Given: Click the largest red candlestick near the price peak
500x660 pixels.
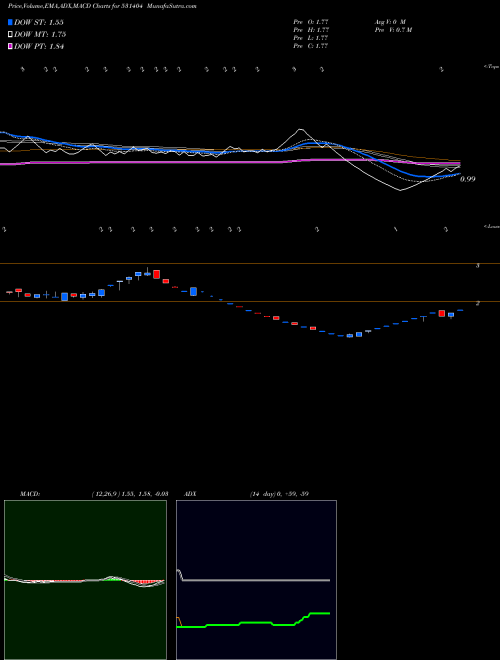Looking at the screenshot, I should (x=157, y=274).
